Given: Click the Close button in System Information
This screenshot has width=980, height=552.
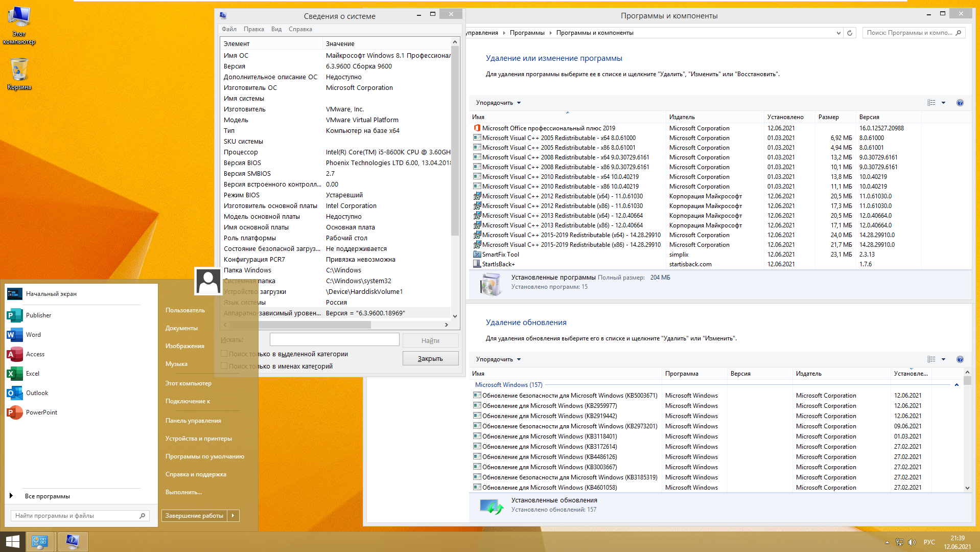Looking at the screenshot, I should [x=430, y=359].
